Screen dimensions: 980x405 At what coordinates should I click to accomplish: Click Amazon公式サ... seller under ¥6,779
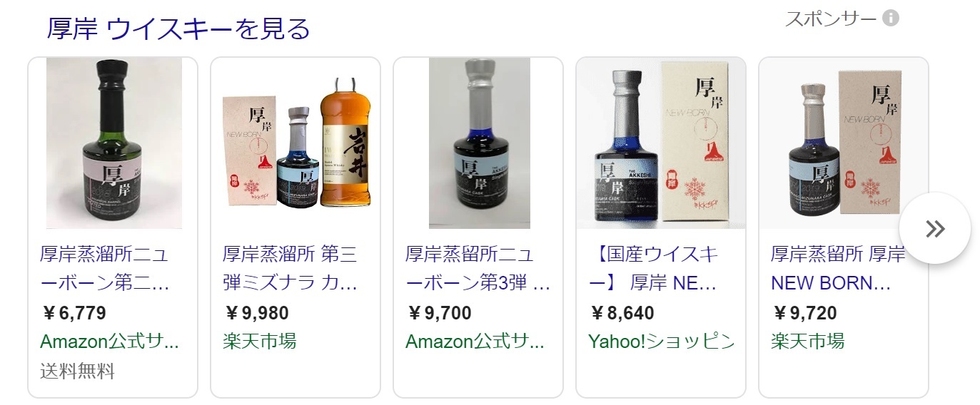point(109,342)
